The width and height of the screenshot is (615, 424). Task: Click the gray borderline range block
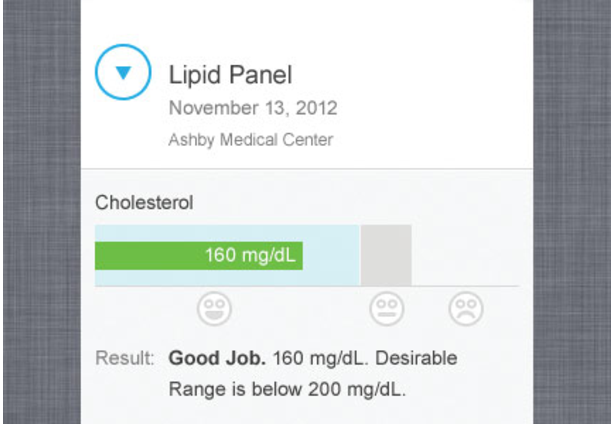pyautogui.click(x=386, y=255)
